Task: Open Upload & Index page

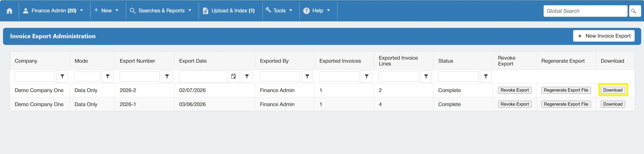Action: [229, 11]
